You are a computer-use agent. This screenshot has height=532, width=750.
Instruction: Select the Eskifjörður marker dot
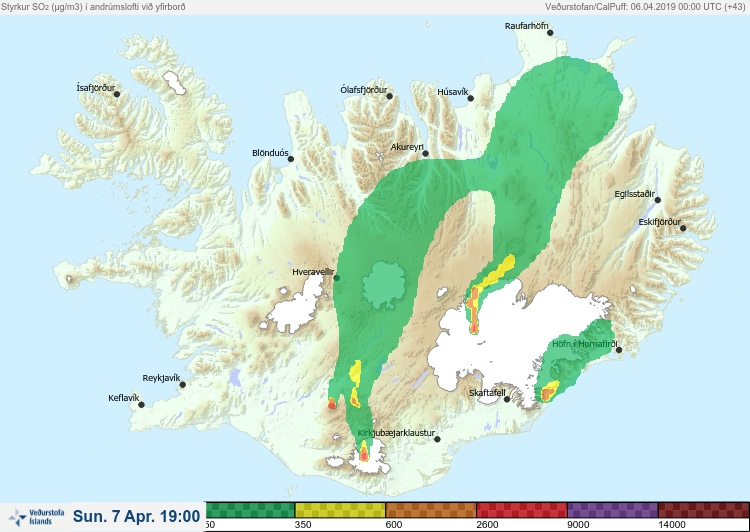point(683,228)
